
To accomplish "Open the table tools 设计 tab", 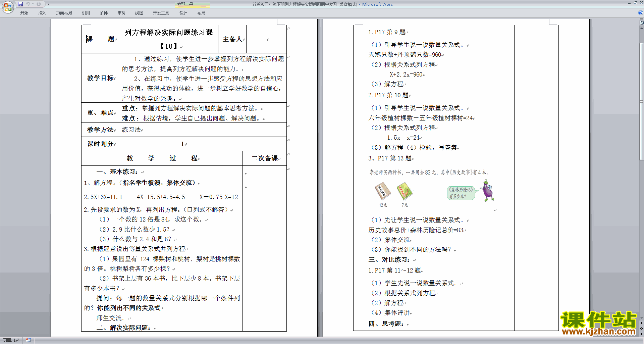I will [183, 13].
